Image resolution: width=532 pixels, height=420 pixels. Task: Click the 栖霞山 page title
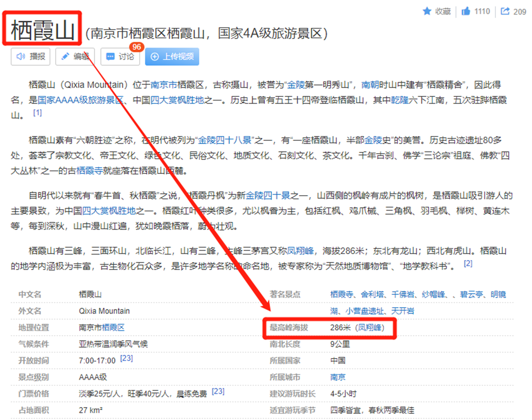tap(42, 30)
